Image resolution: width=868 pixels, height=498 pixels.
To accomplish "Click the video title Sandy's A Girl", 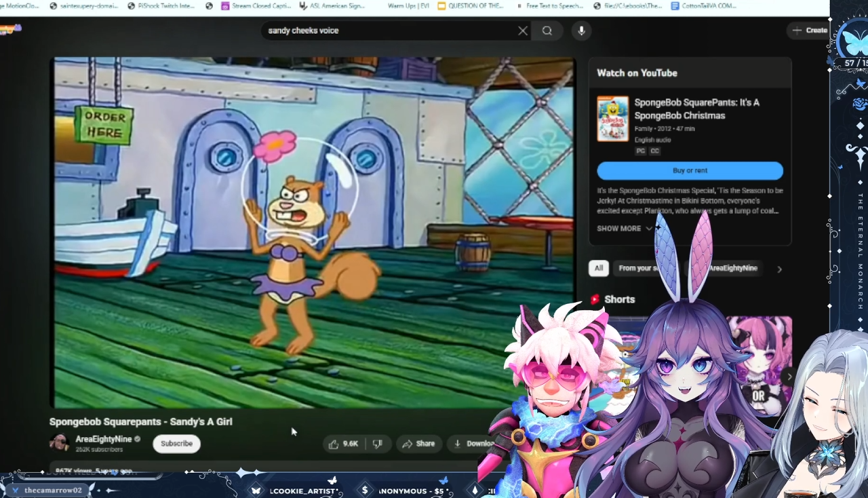I will coord(141,421).
